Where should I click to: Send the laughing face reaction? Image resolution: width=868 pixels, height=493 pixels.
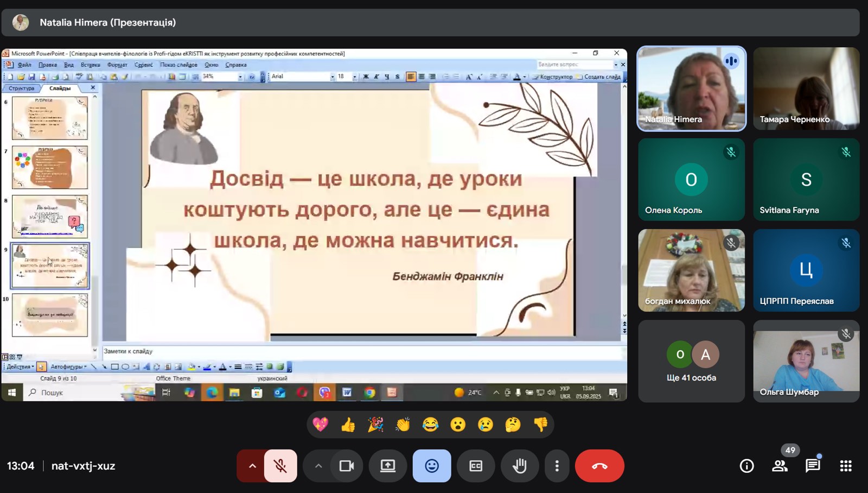pos(431,424)
